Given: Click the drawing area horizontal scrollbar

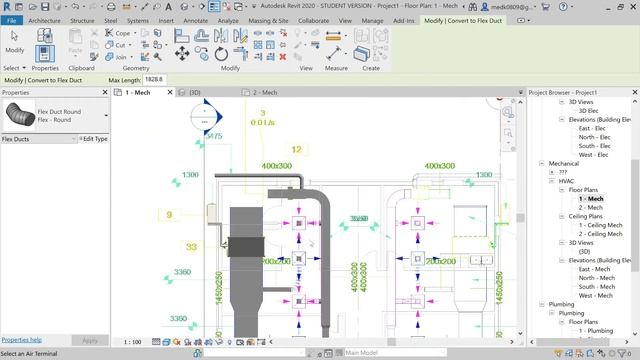Looking at the screenshot, I should [391, 342].
